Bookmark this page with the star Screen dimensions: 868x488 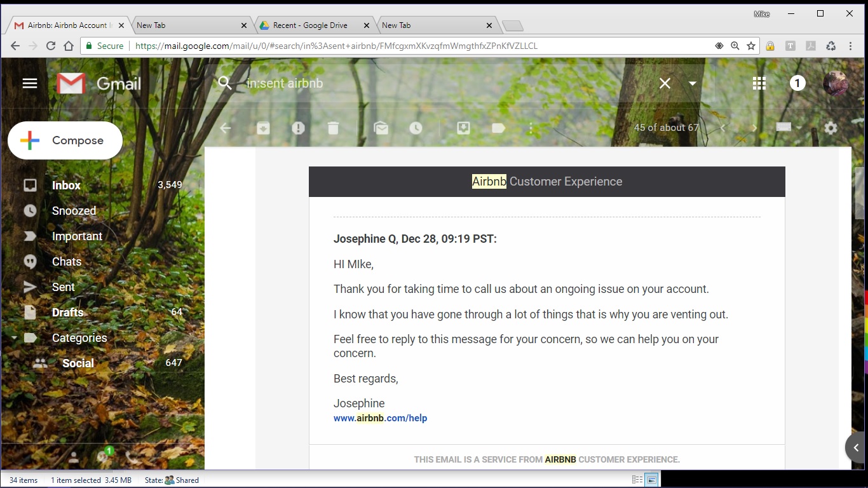(x=751, y=46)
